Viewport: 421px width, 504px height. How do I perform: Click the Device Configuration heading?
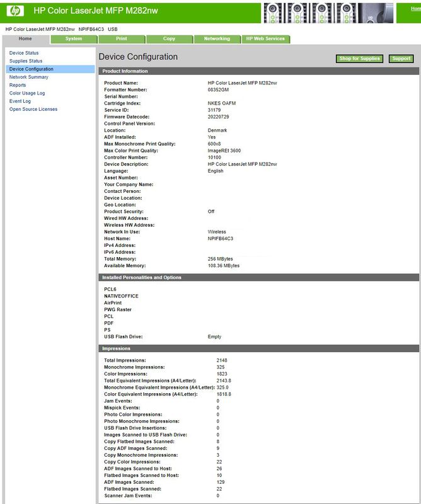[x=138, y=57]
